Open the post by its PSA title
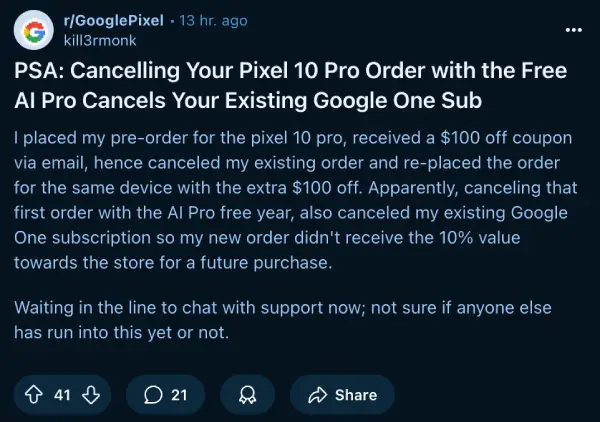The image size is (600, 422). click(x=290, y=85)
